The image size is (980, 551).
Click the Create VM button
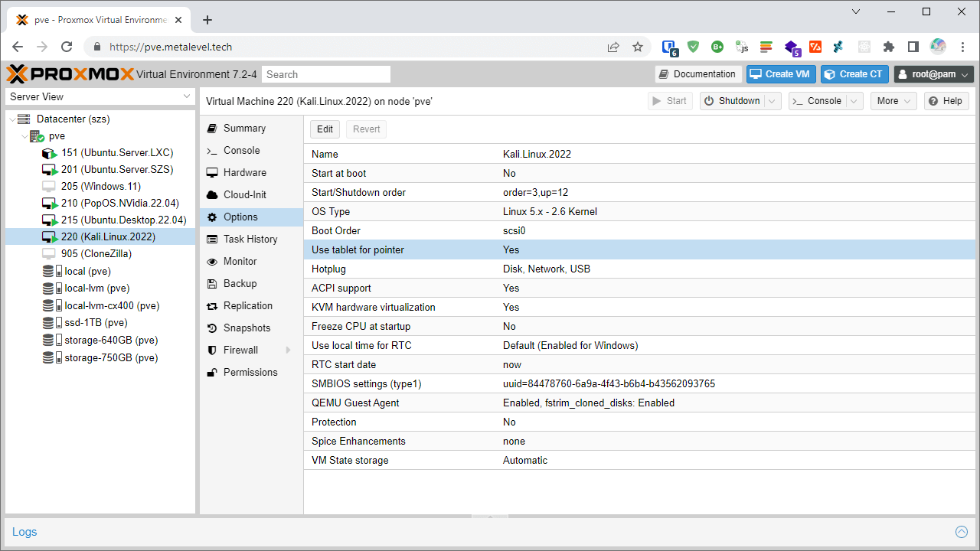click(782, 74)
